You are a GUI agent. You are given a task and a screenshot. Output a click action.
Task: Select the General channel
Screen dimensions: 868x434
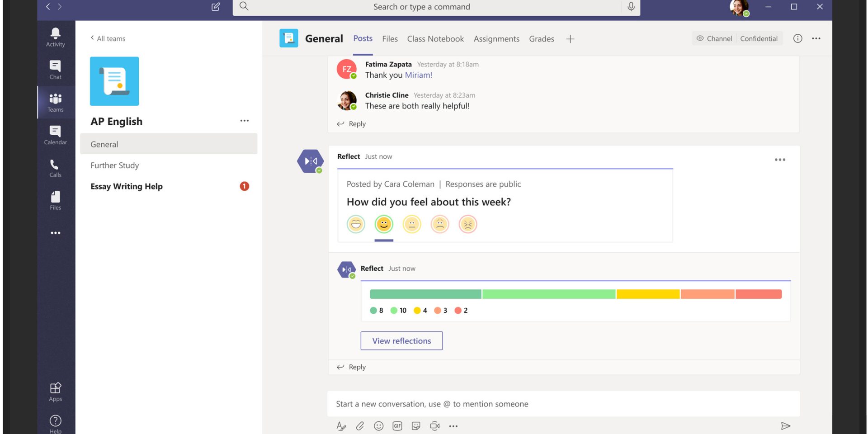pos(169,144)
